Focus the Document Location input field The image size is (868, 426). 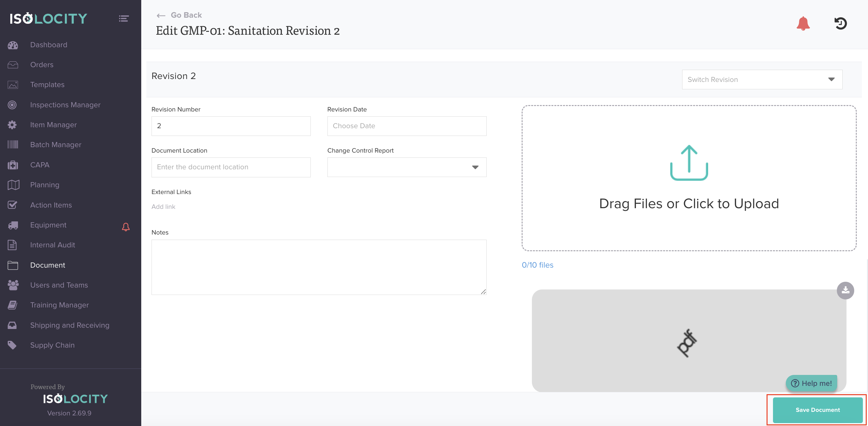point(231,167)
